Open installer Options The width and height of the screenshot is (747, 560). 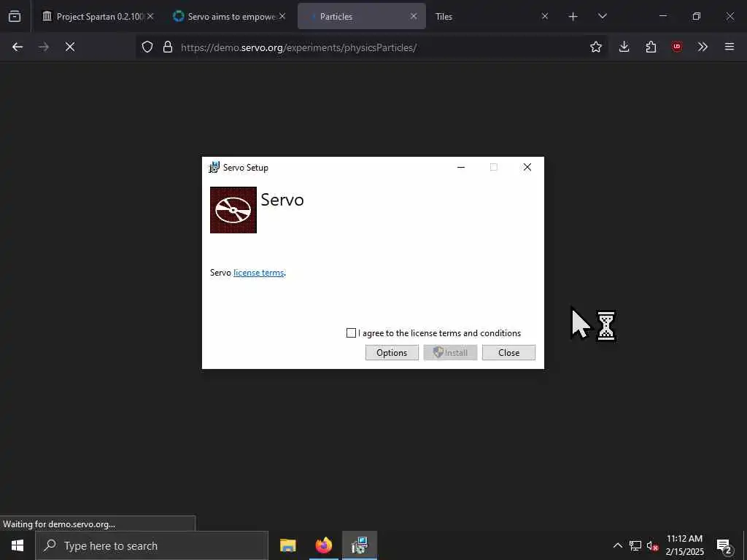coord(392,353)
